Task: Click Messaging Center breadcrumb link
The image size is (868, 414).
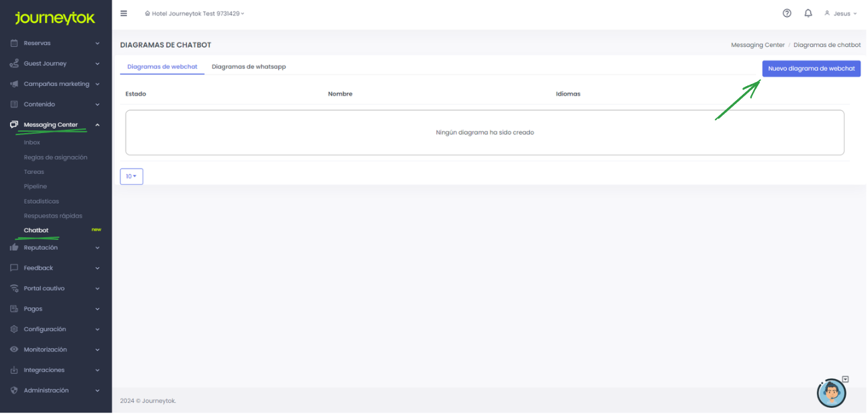Action: [757, 45]
